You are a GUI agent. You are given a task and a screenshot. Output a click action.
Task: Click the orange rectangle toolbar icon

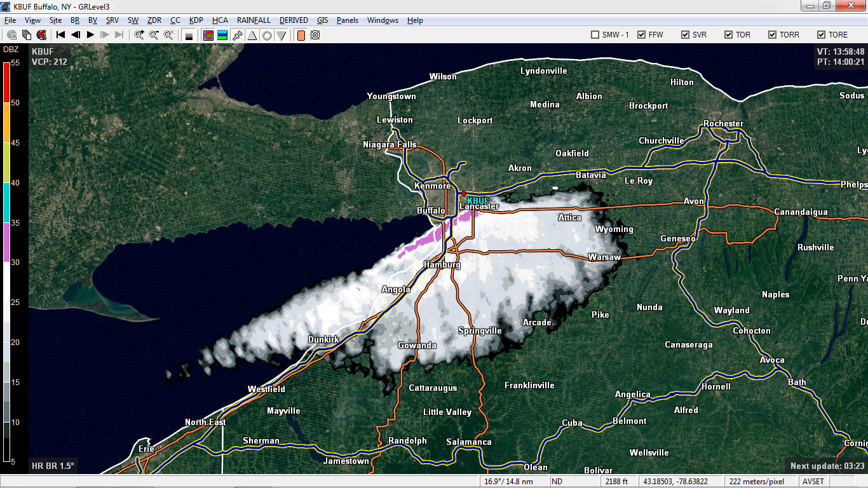pos(301,35)
